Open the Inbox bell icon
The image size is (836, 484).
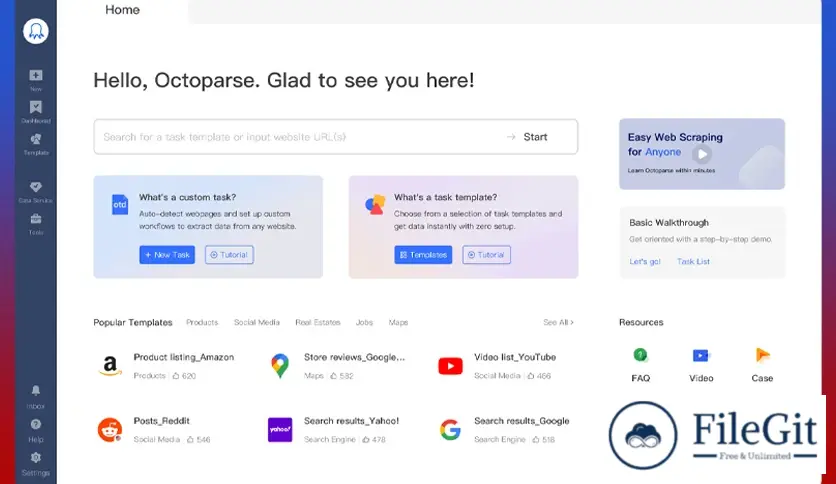coord(36,391)
